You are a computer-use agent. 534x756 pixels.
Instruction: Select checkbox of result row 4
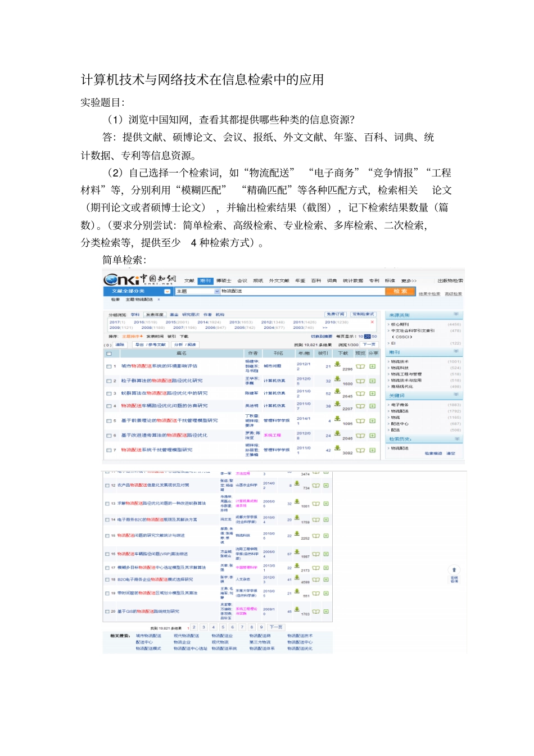point(108,406)
